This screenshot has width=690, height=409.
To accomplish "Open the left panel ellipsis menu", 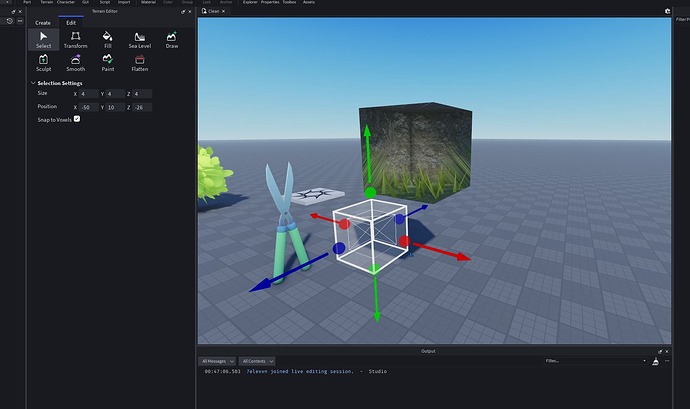I will point(20,21).
